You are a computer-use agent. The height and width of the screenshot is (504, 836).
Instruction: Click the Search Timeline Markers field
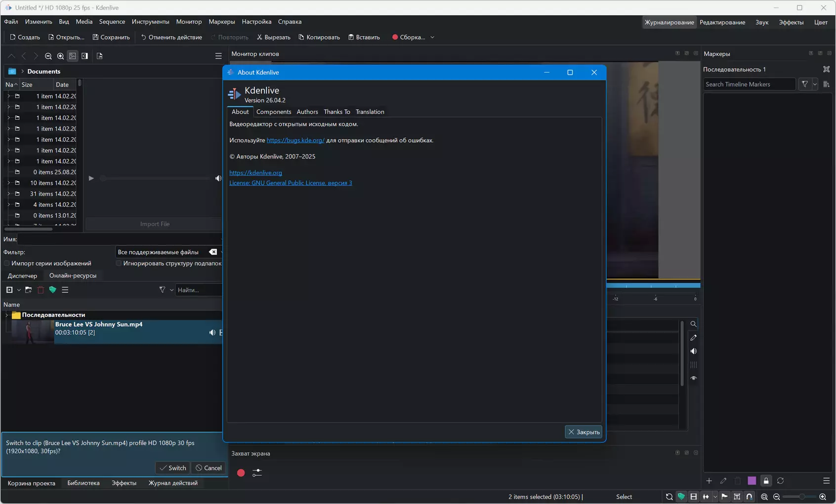click(750, 84)
